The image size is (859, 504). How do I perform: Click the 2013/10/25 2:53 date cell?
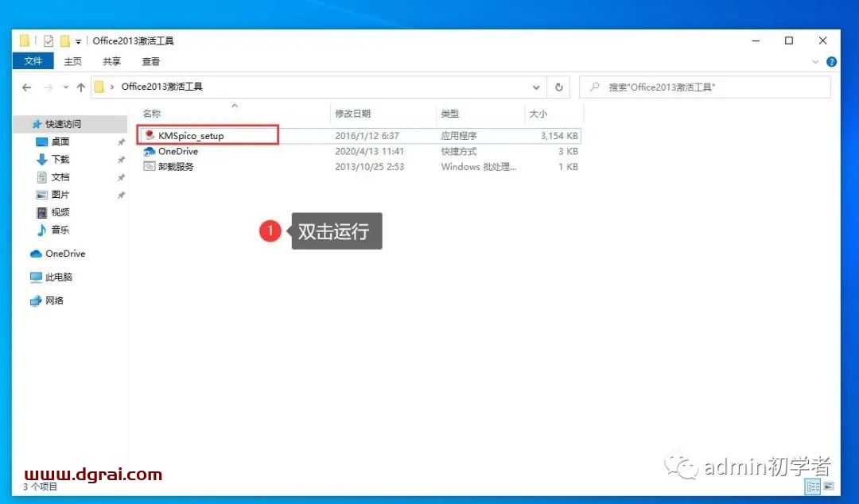point(370,166)
